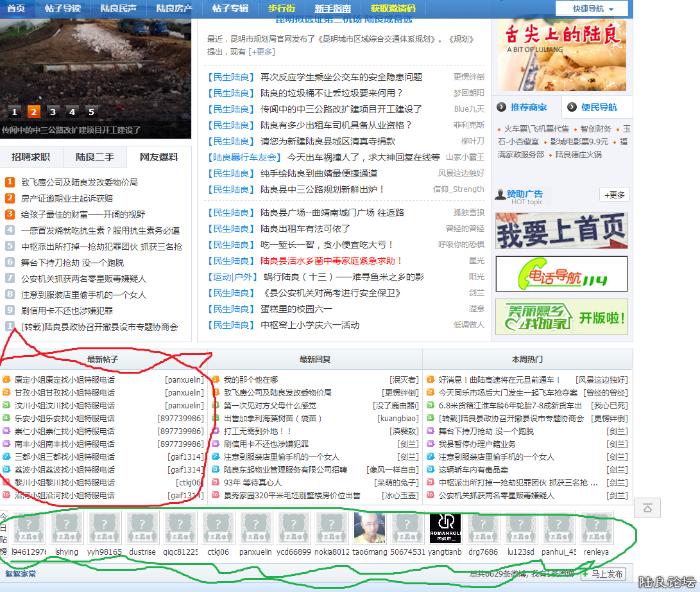The width and height of the screenshot is (700, 592).
Task: Select slide number 3 in slideshow
Action: 53,112
